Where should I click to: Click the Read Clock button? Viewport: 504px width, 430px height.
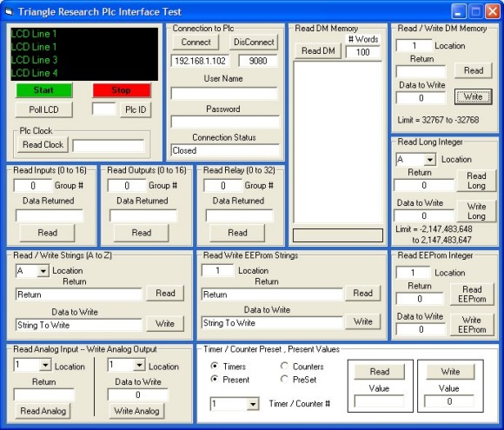coord(43,145)
